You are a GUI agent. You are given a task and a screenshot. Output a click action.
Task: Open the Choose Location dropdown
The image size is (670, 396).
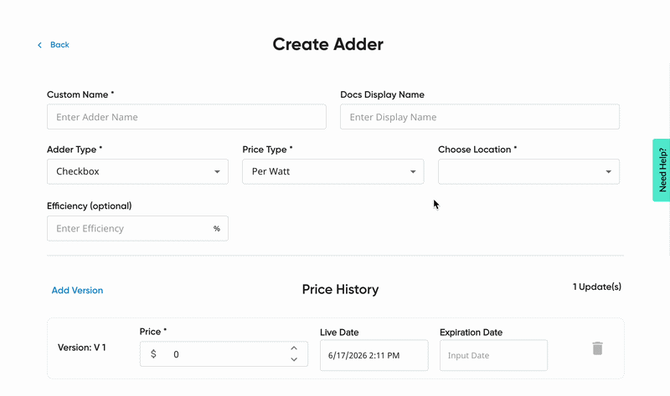pyautogui.click(x=529, y=172)
